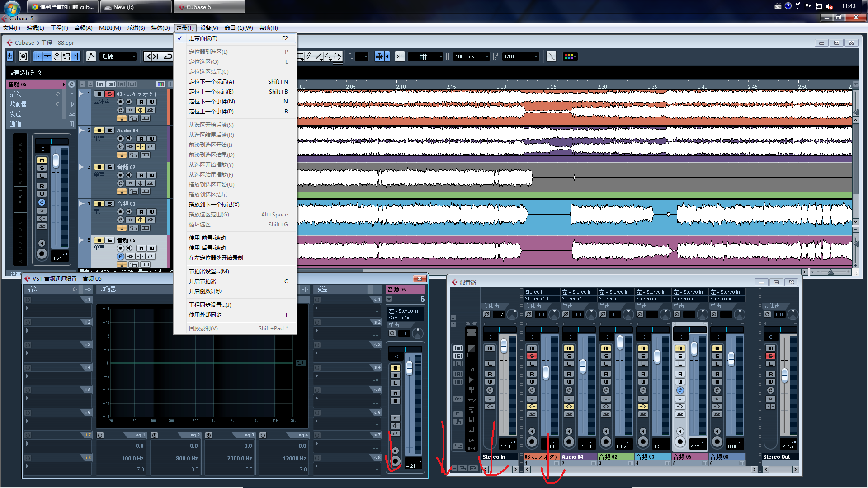Viewport: 868px width, 488px height.
Task: Open the Mixer from project toolbar
Action: click(x=76, y=56)
